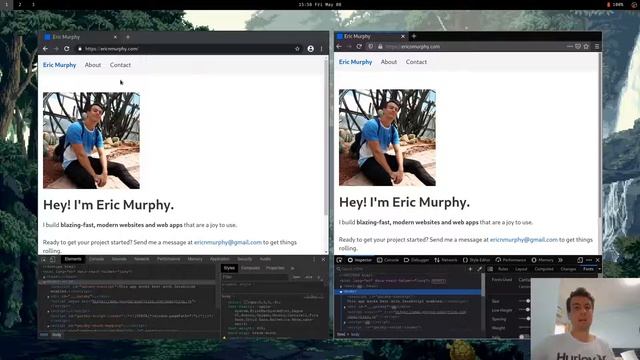The image size is (640, 360).
Task: Activate the Firefox DevTools element picker icon
Action: pos(339,260)
